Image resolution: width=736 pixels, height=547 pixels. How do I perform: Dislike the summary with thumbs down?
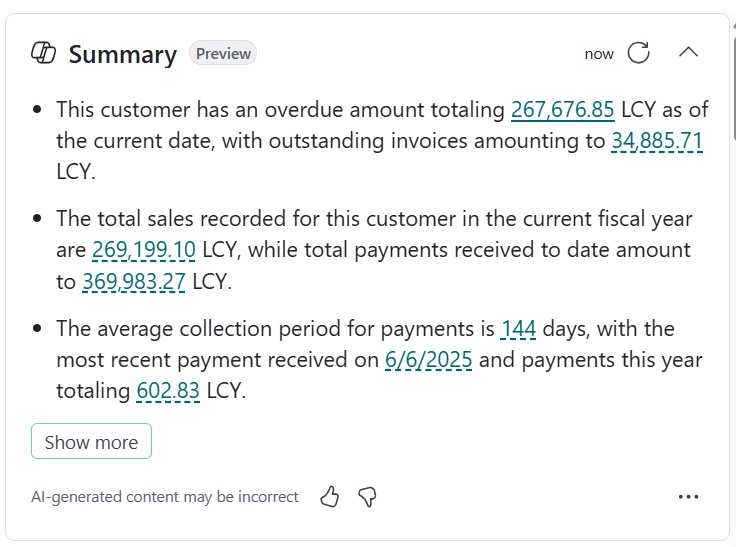367,496
